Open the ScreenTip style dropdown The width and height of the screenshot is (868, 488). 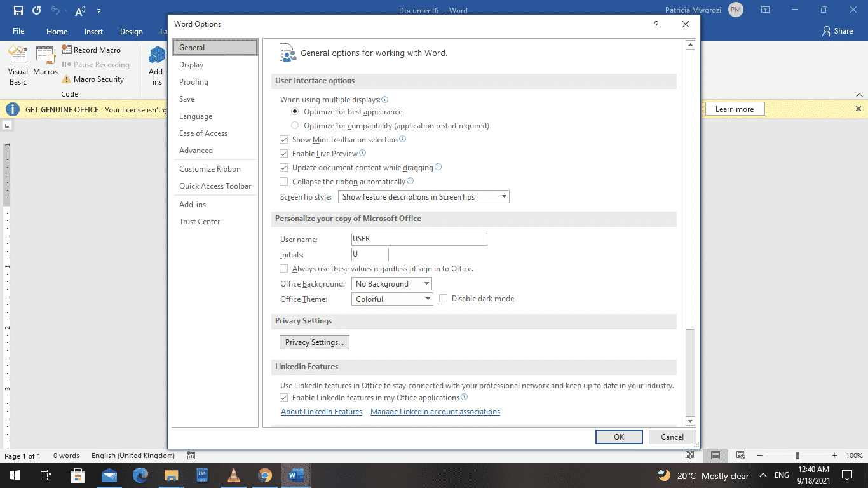[x=504, y=196]
